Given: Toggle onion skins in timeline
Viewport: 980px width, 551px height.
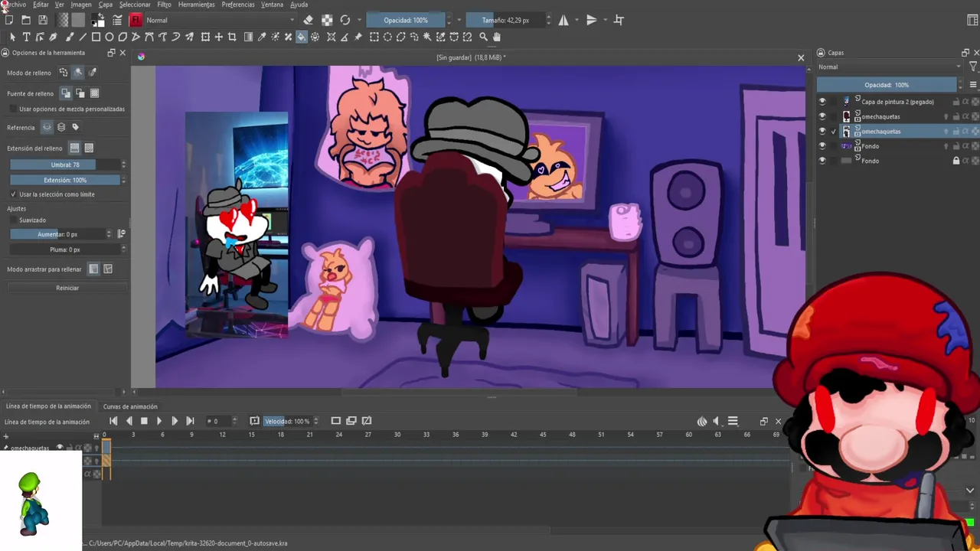Looking at the screenshot, I should click(702, 421).
